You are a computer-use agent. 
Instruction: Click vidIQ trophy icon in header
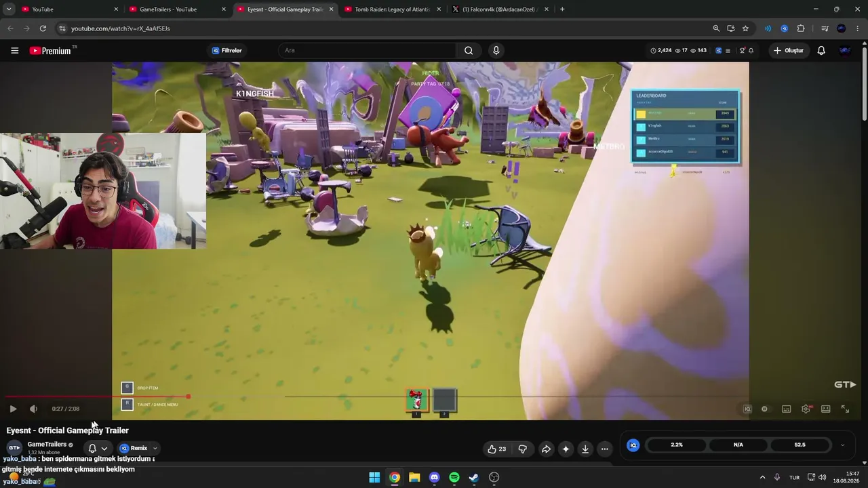742,50
